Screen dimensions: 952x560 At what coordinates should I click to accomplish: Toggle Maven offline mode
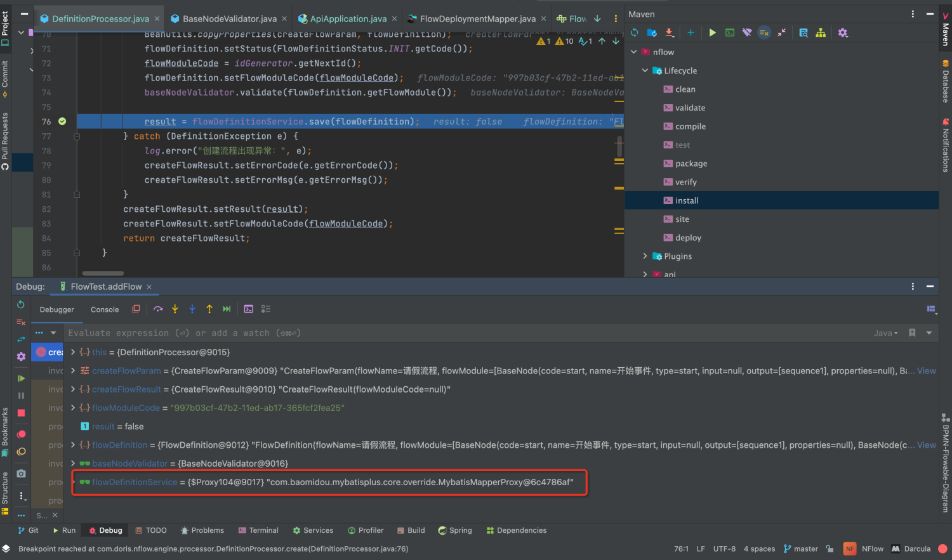tap(747, 32)
